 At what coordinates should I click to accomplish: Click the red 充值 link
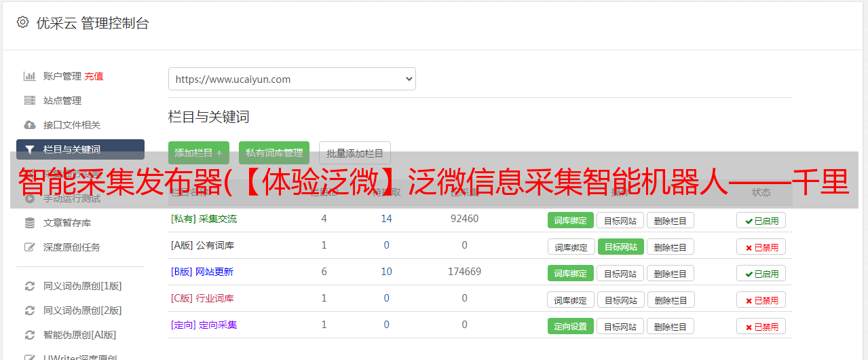(94, 76)
